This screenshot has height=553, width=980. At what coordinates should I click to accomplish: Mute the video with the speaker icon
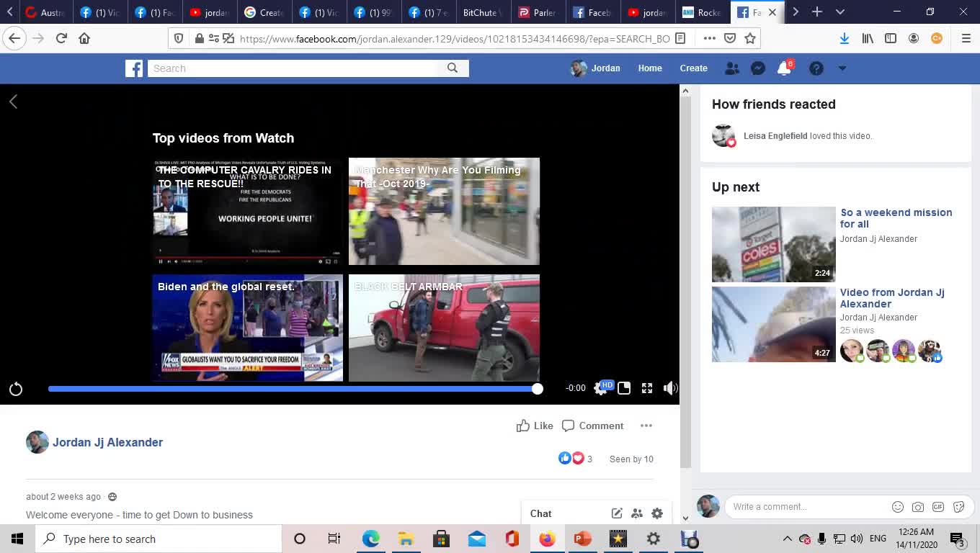point(670,388)
